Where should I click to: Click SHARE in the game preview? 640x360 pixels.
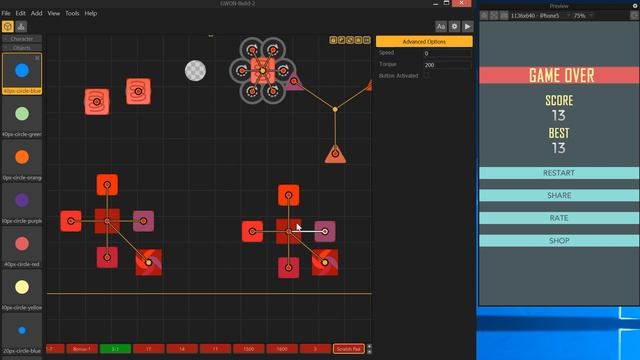tap(559, 196)
